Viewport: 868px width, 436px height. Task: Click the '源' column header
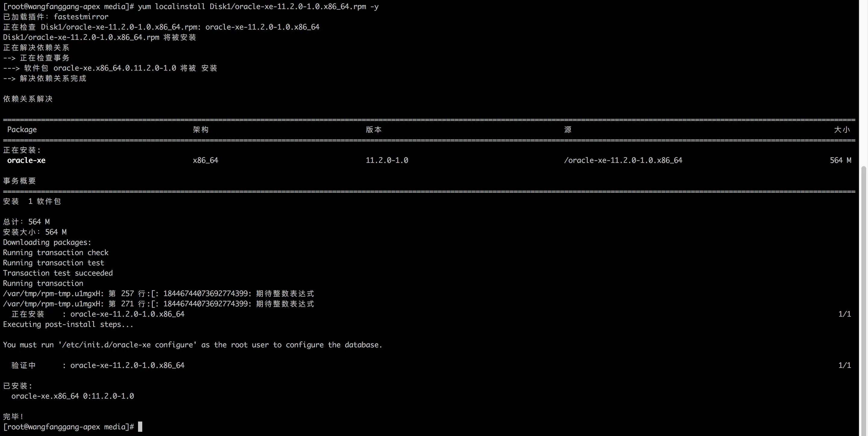pyautogui.click(x=568, y=129)
